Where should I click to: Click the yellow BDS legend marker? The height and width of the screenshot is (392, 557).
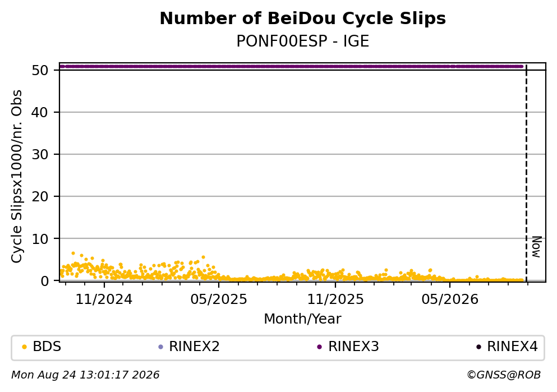pos(24,347)
